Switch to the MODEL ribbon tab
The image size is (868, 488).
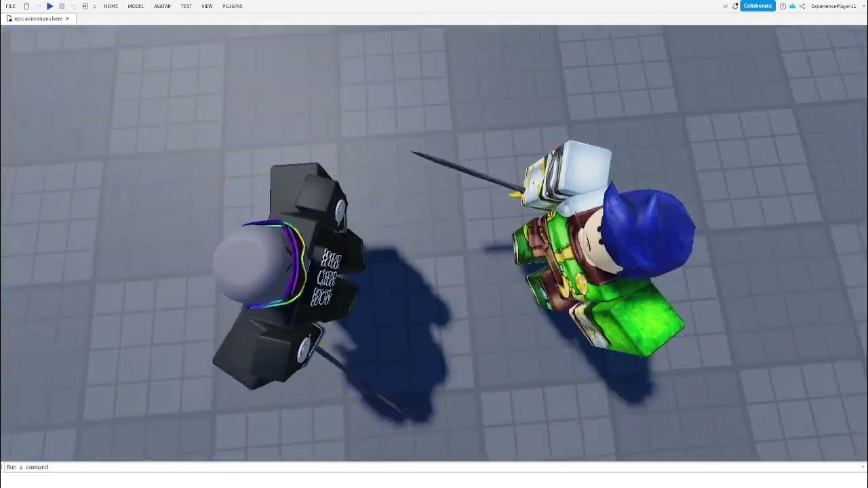coord(136,6)
